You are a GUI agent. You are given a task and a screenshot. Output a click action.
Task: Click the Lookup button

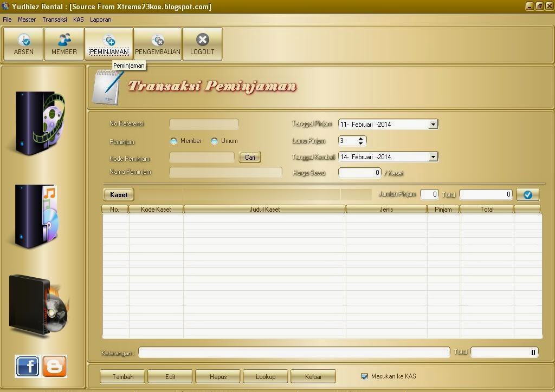[x=266, y=376]
